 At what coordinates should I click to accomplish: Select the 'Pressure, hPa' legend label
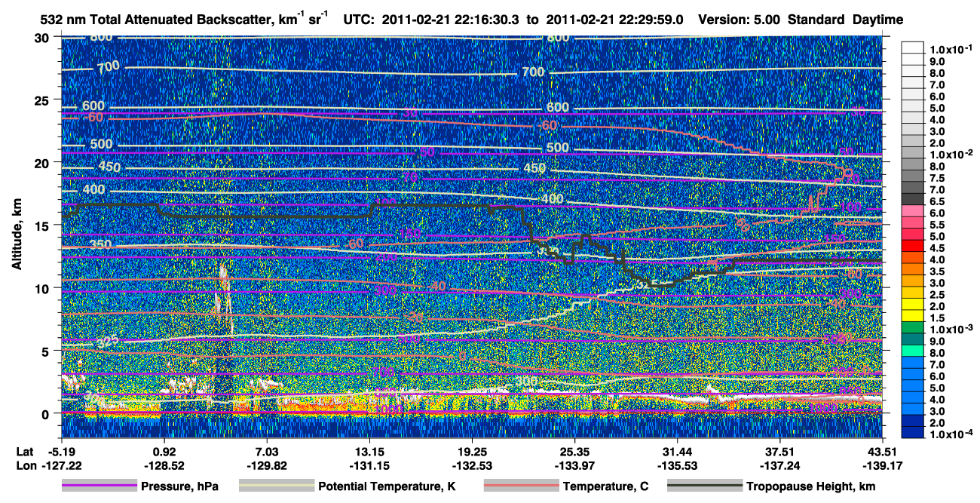tap(179, 486)
